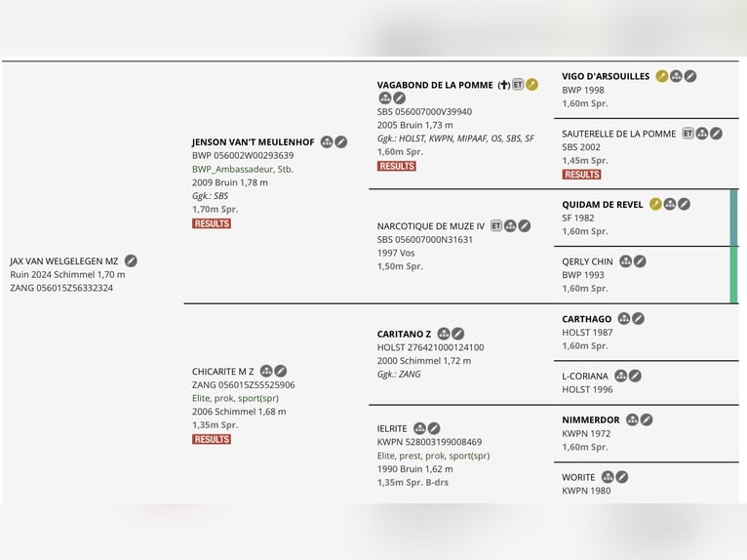Click the gold icon beside QUIDAM DE REVEL

655,204
